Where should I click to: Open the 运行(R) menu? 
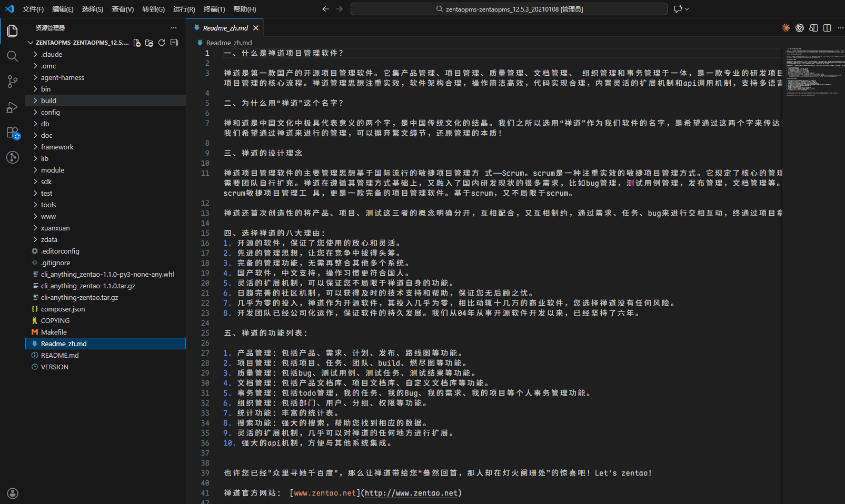coord(184,9)
